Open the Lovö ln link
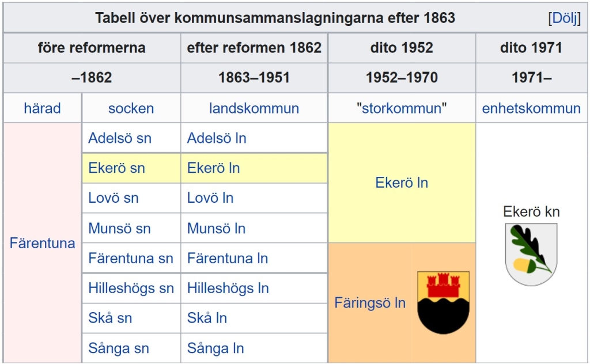This screenshot has height=364, width=590. pyautogui.click(x=210, y=198)
